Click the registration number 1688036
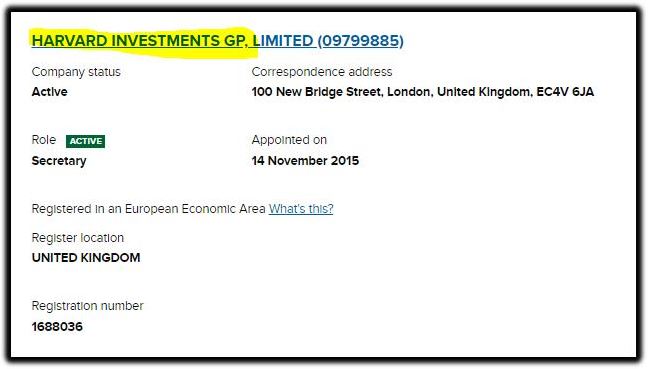The height and width of the screenshot is (369, 649). tap(57, 327)
